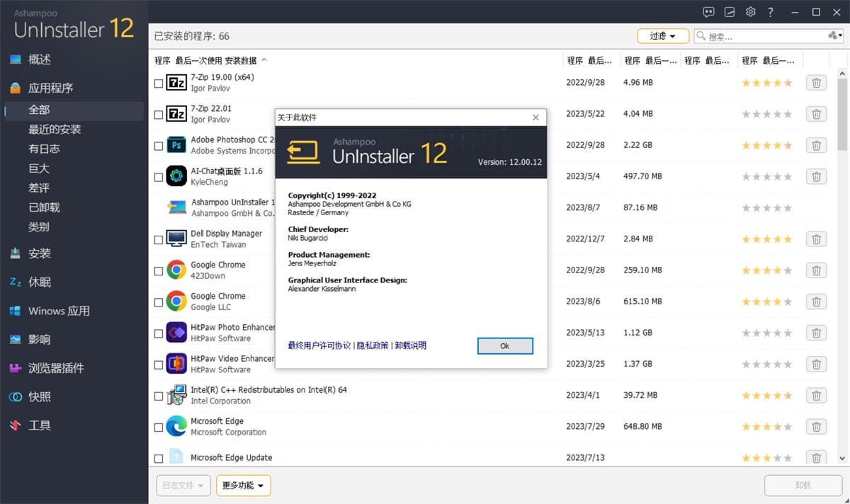Check the AI-Chat桌面版 checkbox
This screenshot has width=850, height=504.
[x=159, y=177]
